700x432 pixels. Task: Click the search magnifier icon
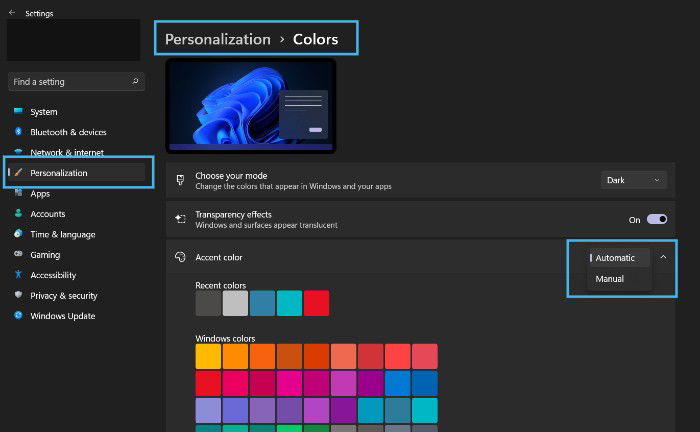coord(135,81)
